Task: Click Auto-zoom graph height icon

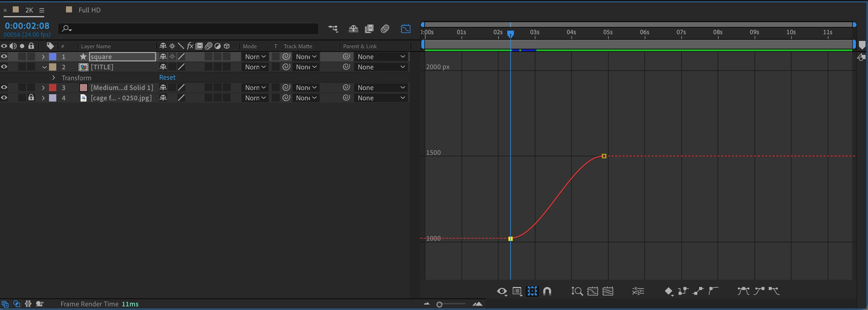Action: pyautogui.click(x=577, y=291)
